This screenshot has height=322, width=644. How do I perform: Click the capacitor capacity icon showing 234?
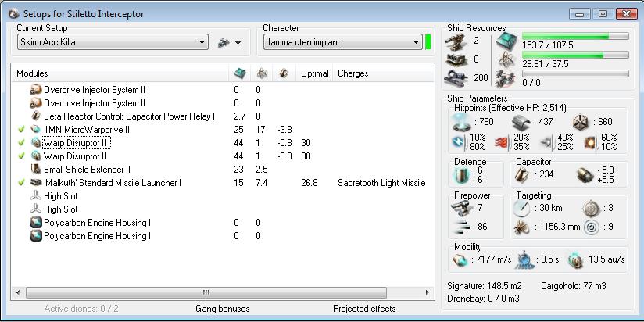[x=522, y=175]
